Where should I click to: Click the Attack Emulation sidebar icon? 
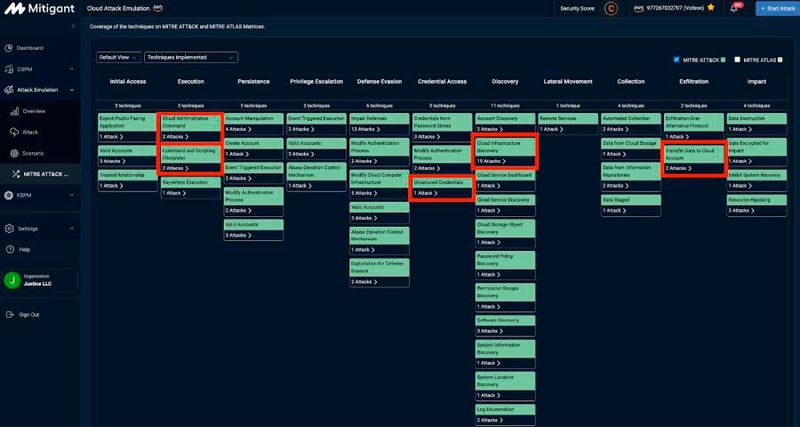[9, 90]
